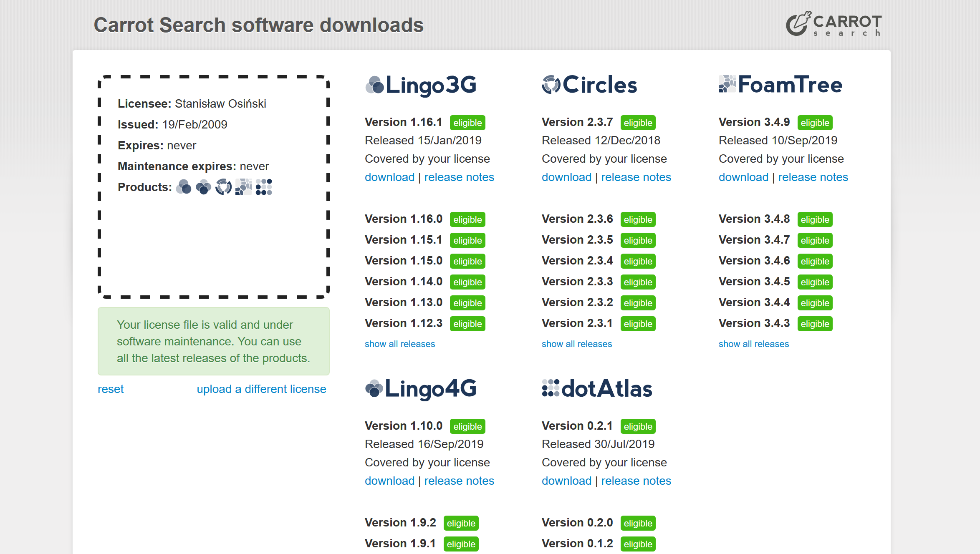This screenshot has height=554, width=980.
Task: Expand Lingo3G Version 1.14.0 entry
Action: tap(404, 282)
